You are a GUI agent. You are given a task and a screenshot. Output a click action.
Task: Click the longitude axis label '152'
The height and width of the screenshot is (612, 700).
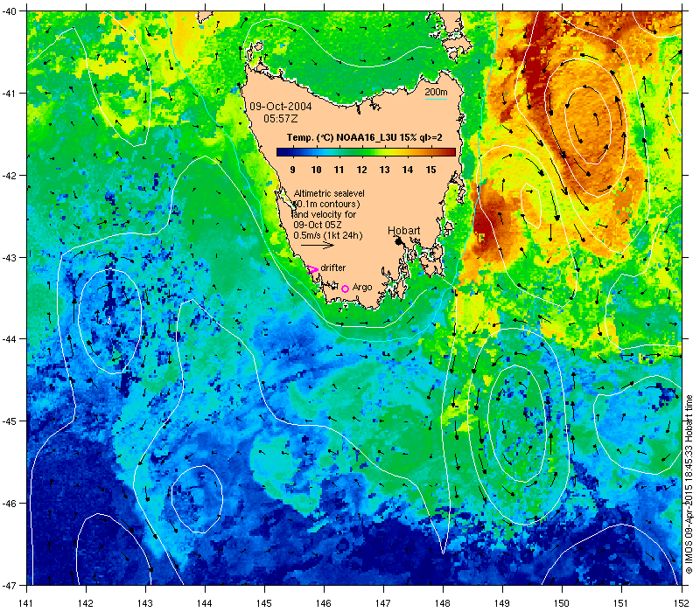click(682, 603)
